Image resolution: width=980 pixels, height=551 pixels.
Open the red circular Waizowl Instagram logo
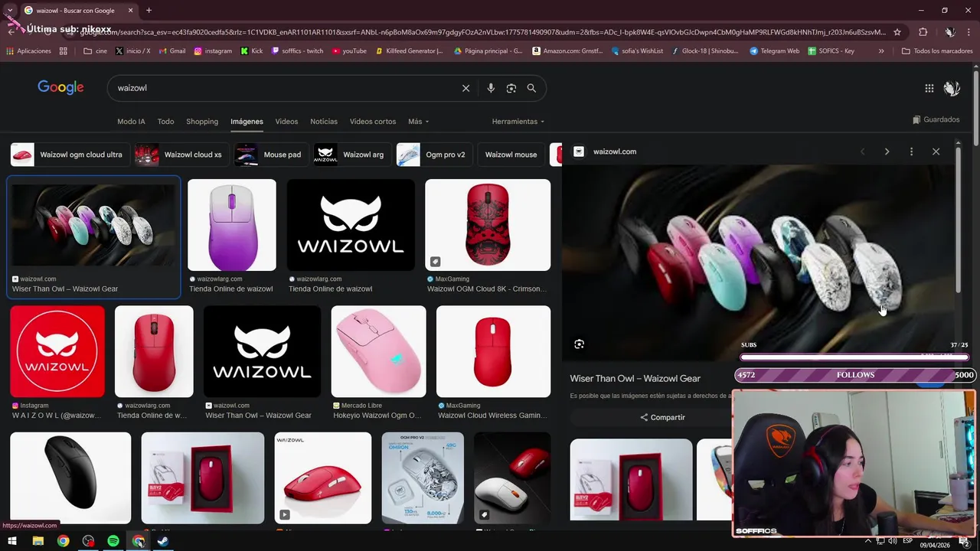tap(57, 351)
